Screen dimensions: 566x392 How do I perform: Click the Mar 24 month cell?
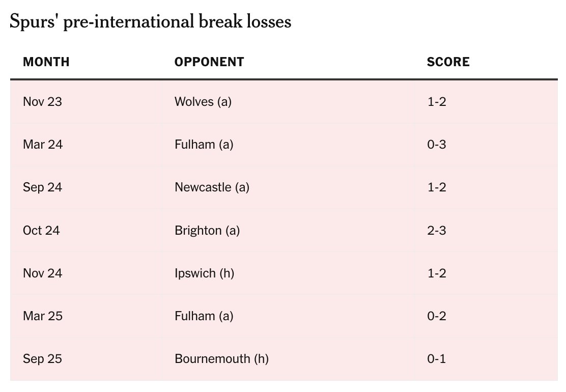[x=42, y=145]
